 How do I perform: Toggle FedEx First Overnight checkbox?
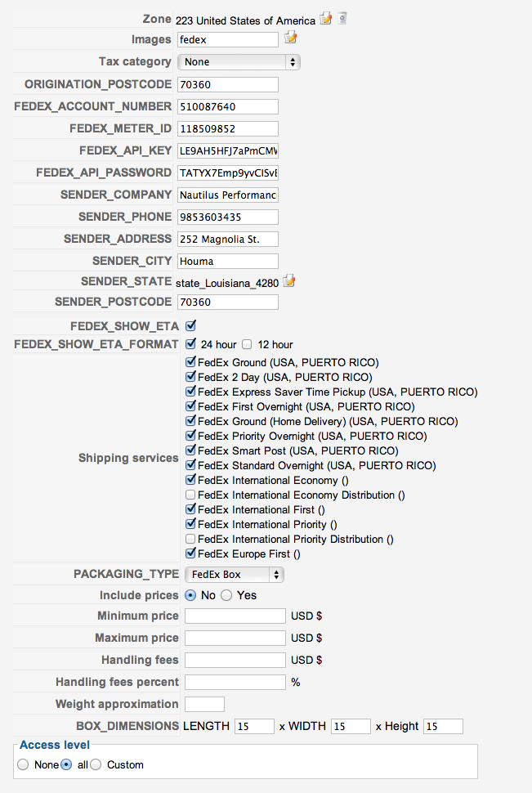[x=190, y=406]
